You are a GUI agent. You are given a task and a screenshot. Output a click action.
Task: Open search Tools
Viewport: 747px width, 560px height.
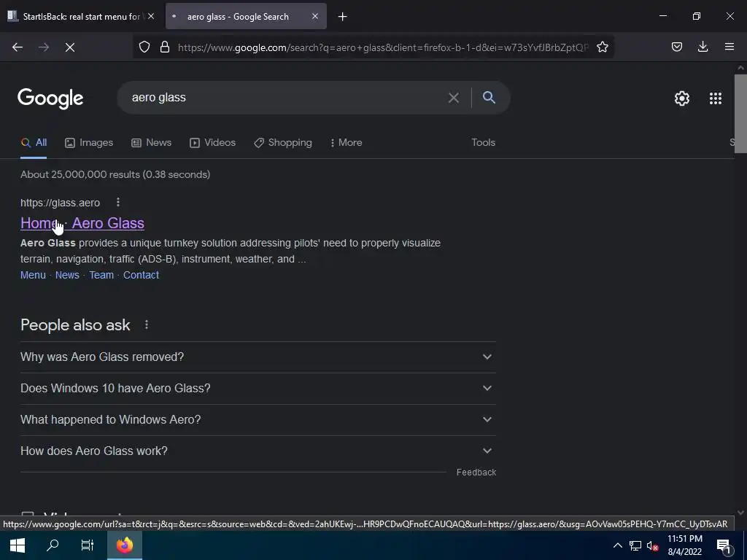click(x=483, y=142)
